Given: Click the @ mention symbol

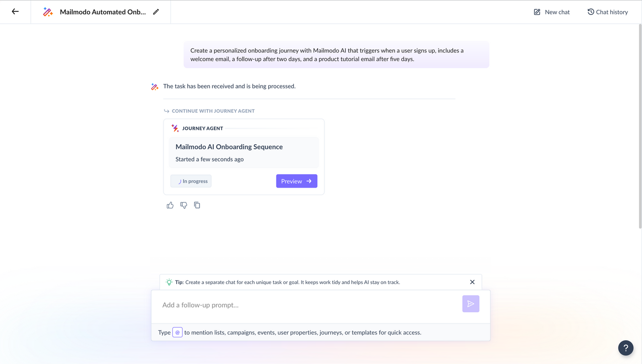Looking at the screenshot, I should tap(177, 332).
